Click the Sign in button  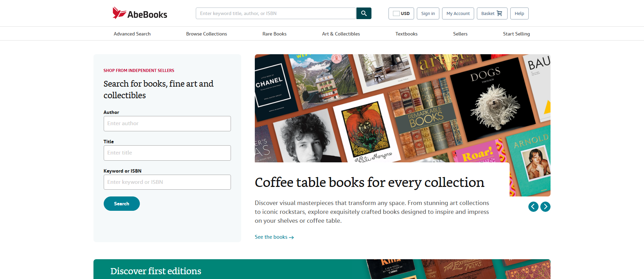pyautogui.click(x=428, y=14)
